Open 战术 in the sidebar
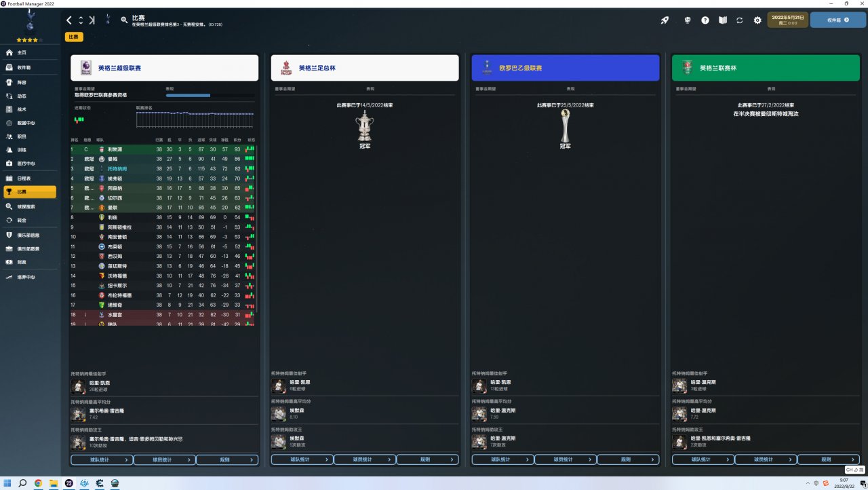This screenshot has width=868, height=490. (28, 109)
